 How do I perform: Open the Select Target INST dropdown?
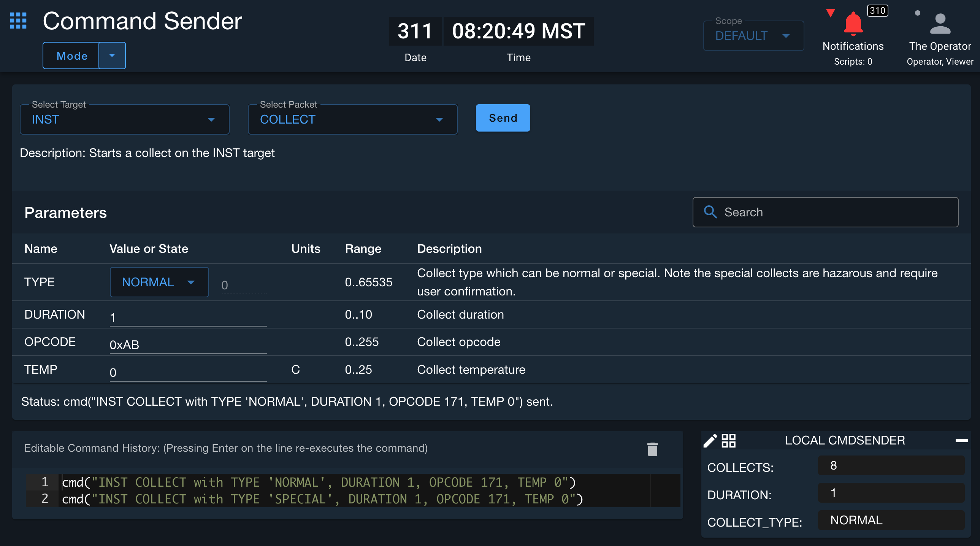click(210, 119)
